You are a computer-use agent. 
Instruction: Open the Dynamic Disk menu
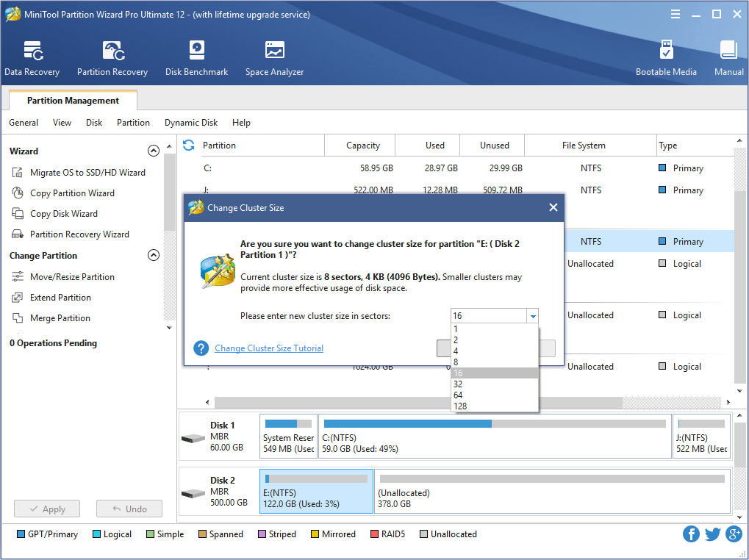[x=191, y=123]
